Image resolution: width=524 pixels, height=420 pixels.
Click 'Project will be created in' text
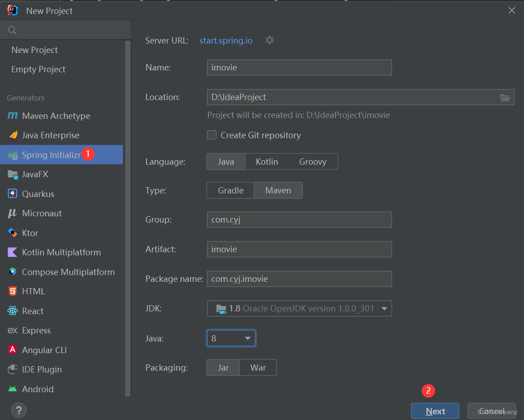[x=298, y=115]
